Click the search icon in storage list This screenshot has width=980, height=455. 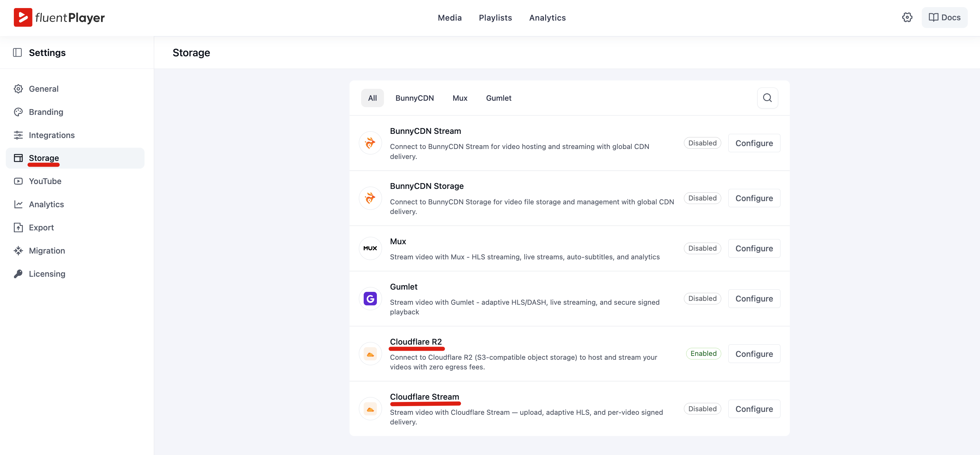[x=767, y=98]
